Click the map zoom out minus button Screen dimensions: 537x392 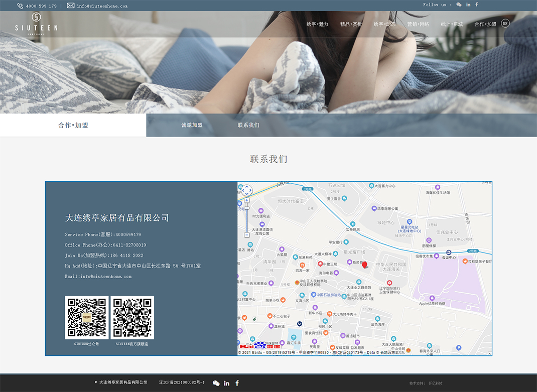[246, 235]
